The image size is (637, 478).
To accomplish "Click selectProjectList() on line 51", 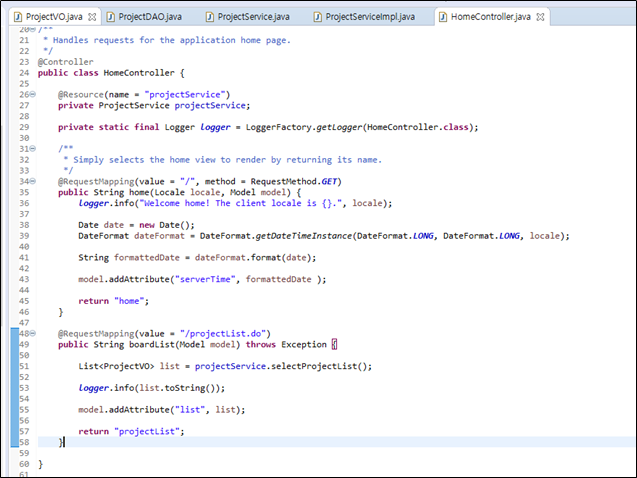I will (x=321, y=366).
